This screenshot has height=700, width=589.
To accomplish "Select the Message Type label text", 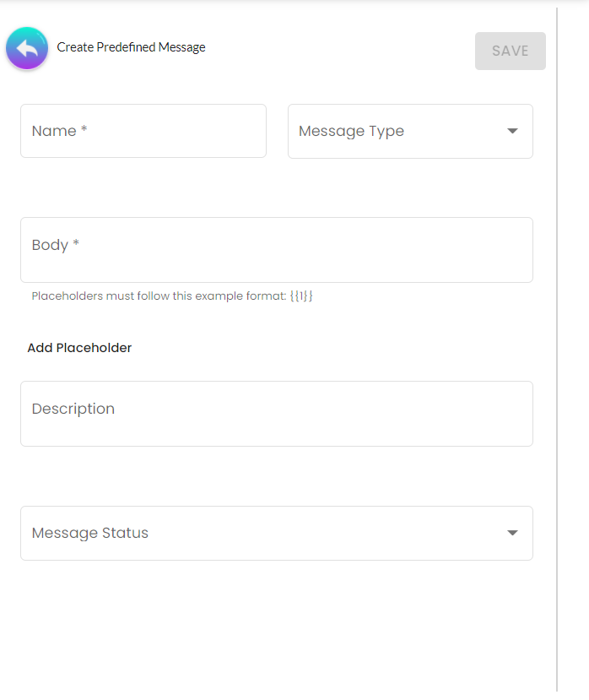I will (x=351, y=131).
